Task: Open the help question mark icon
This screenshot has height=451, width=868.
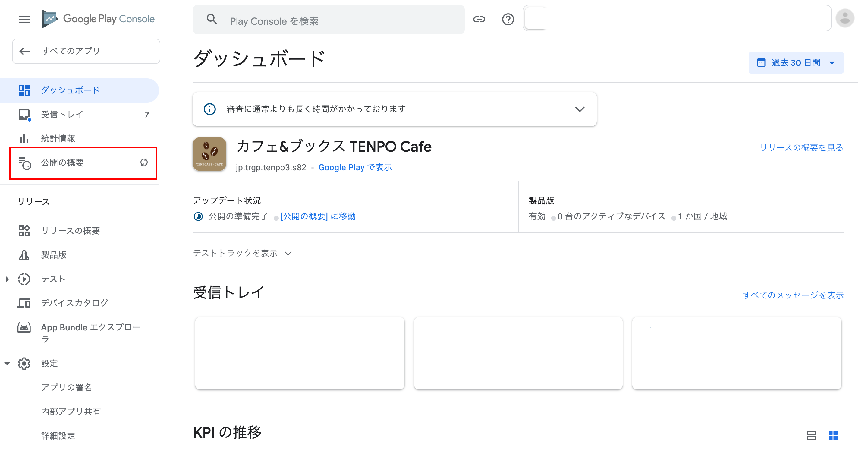Action: point(508,19)
